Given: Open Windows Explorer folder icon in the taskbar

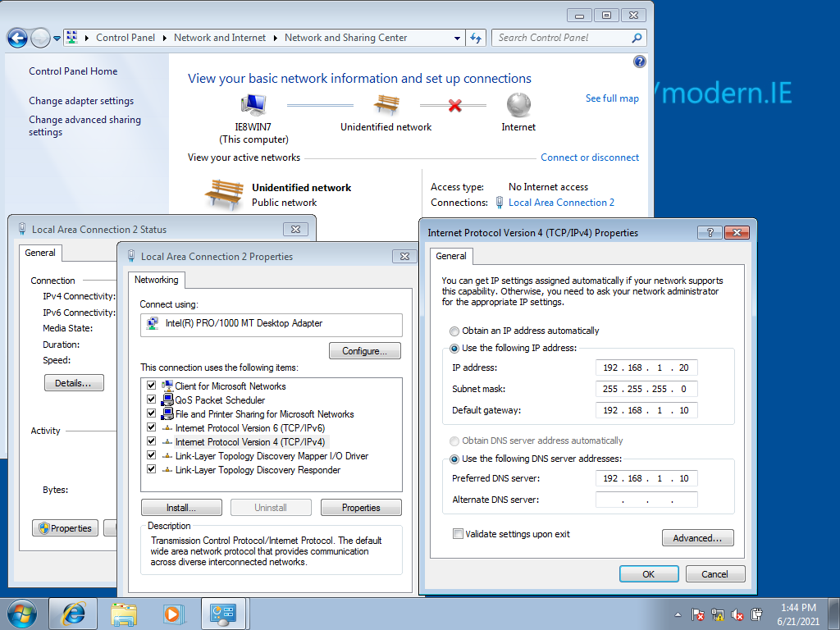Looking at the screenshot, I should click(x=124, y=613).
